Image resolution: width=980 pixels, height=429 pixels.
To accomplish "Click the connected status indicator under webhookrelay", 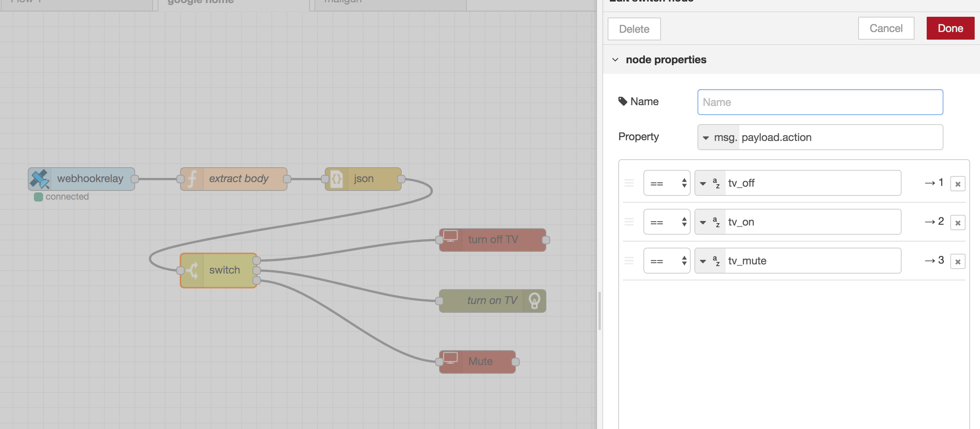I will click(x=39, y=197).
